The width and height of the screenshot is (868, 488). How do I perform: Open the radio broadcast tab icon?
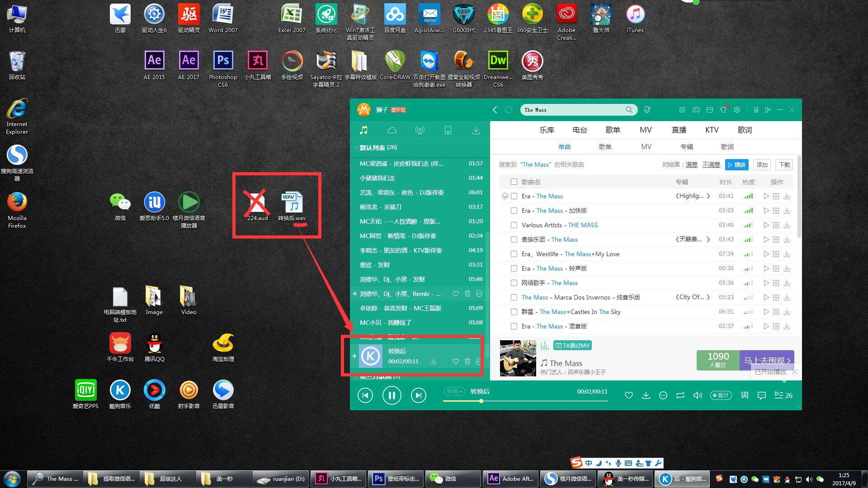tap(420, 131)
